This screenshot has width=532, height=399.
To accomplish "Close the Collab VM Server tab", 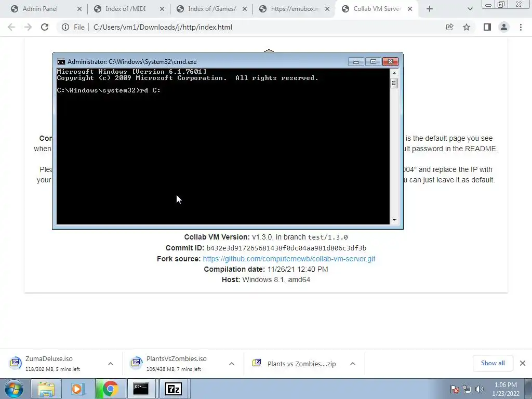I will 410,9.
